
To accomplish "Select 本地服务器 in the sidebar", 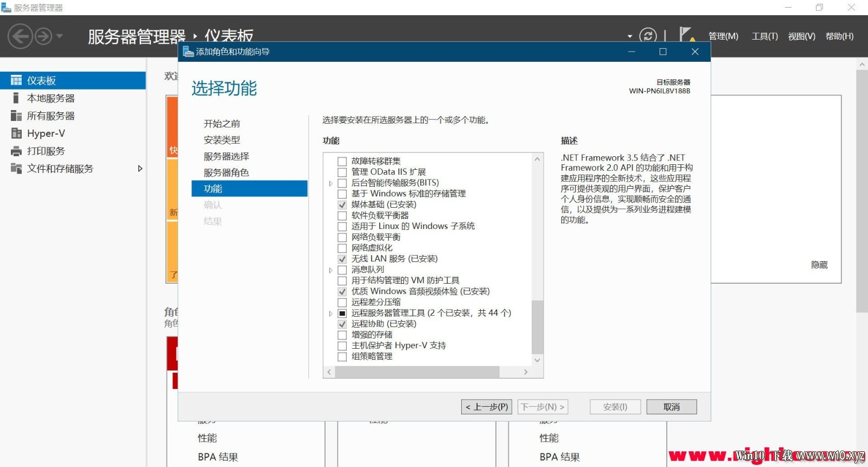I will (73, 98).
